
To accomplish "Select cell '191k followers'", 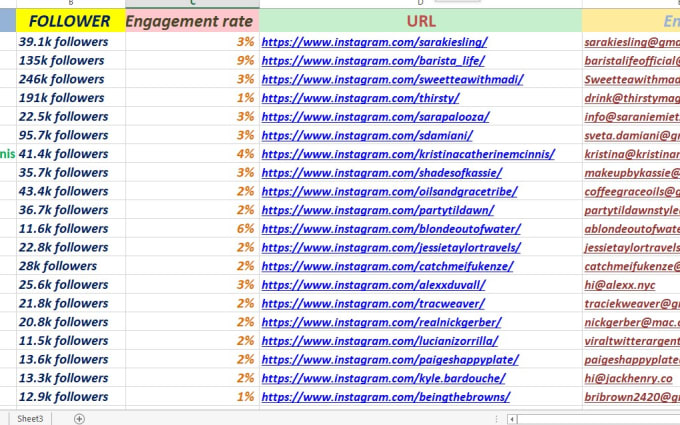I will click(71, 98).
